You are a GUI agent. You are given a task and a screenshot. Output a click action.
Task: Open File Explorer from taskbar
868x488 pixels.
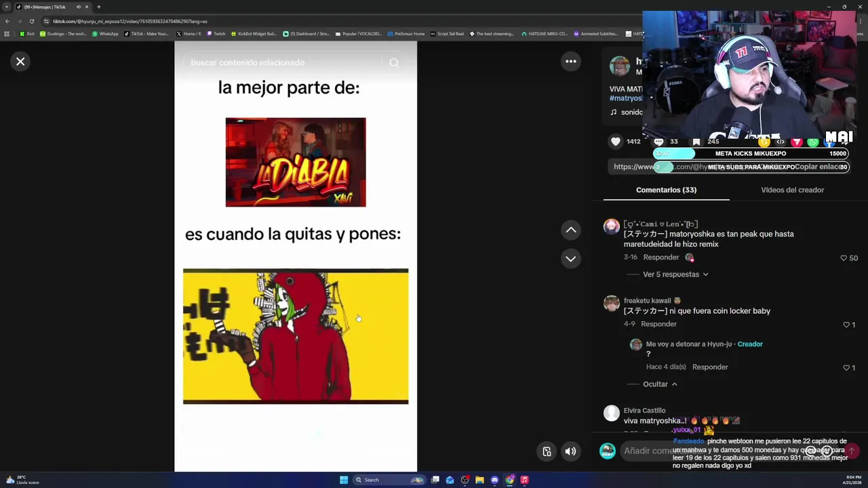(479, 480)
